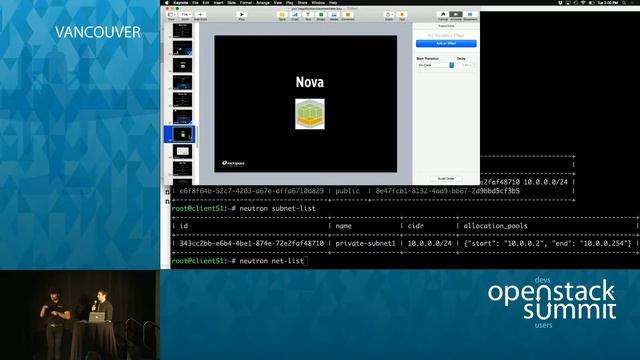Open the Document inspector

[x=470, y=15]
